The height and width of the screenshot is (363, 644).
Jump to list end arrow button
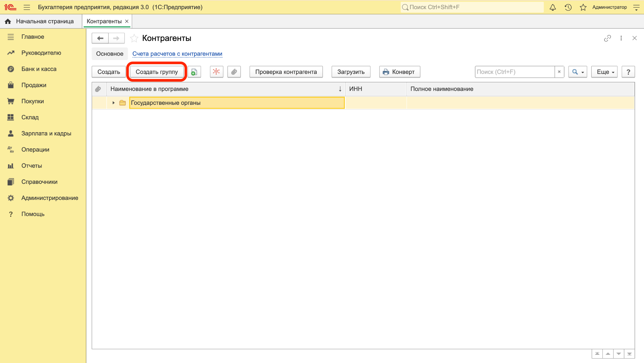click(x=629, y=354)
